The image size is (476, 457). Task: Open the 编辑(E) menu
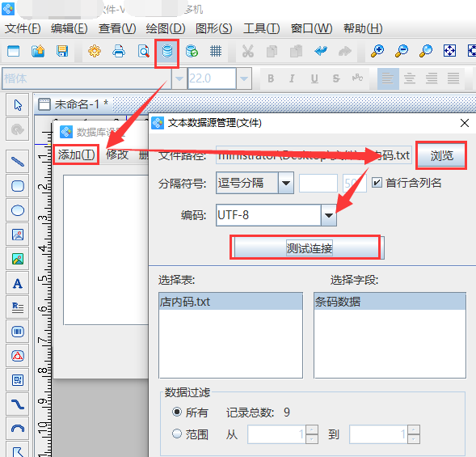(69, 29)
